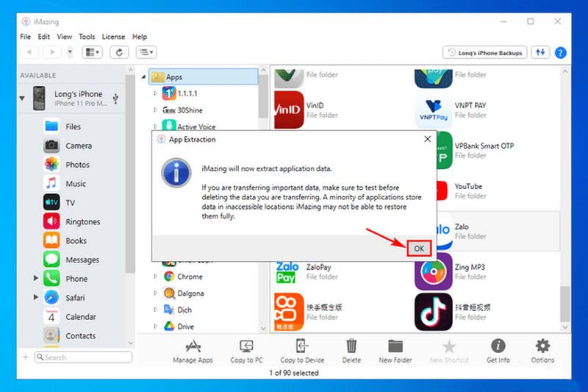Go forward with the right arrow button
Image resolution: width=588 pixels, height=392 pixels.
pyautogui.click(x=52, y=52)
